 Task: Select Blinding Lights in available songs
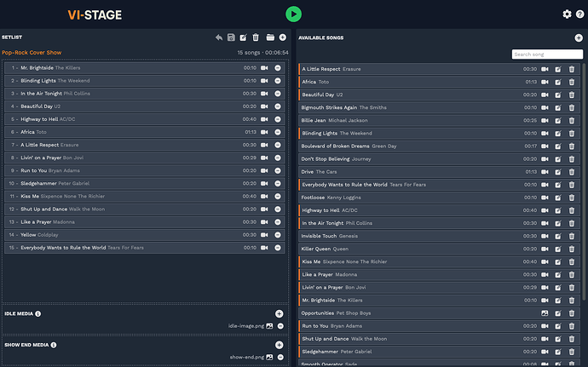point(439,133)
